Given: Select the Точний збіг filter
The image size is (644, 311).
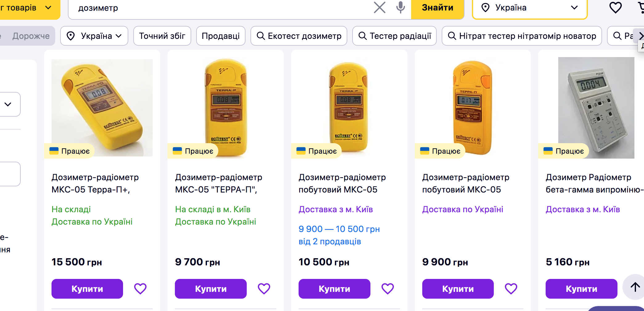Looking at the screenshot, I should (x=162, y=36).
